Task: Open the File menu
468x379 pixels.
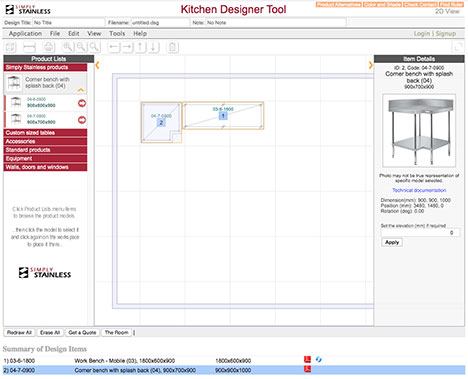Action: [55, 34]
